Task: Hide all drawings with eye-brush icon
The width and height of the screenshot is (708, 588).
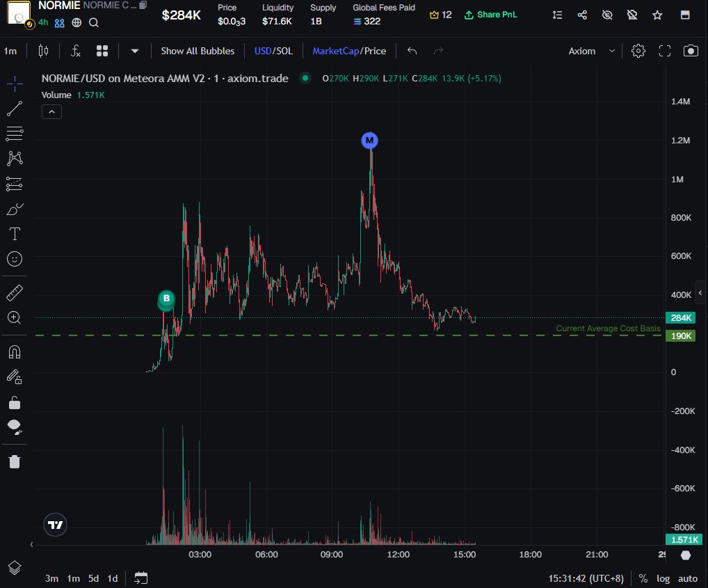Action: click(15, 427)
